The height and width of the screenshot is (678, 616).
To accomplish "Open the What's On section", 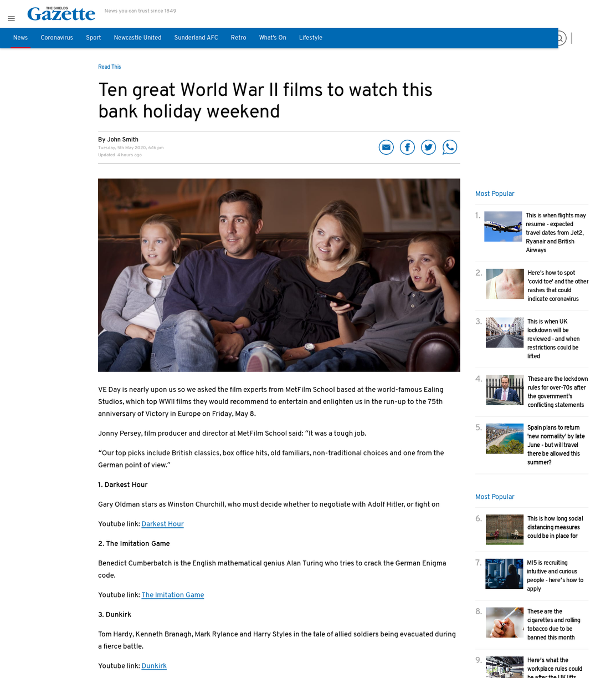I will click(273, 38).
